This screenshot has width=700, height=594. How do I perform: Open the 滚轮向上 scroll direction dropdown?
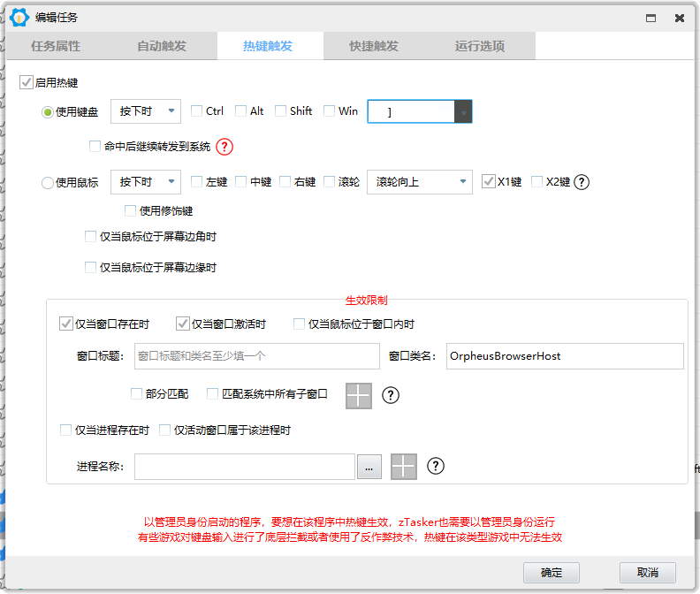(x=419, y=182)
